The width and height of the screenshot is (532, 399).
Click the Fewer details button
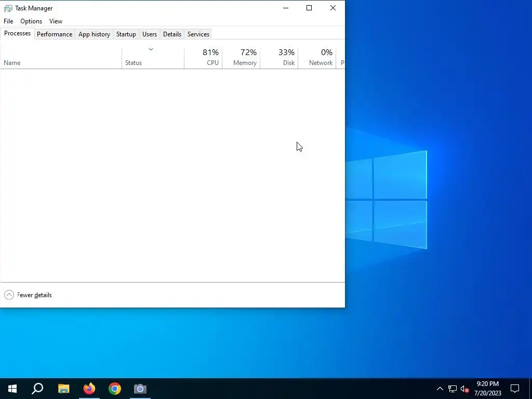click(x=28, y=295)
